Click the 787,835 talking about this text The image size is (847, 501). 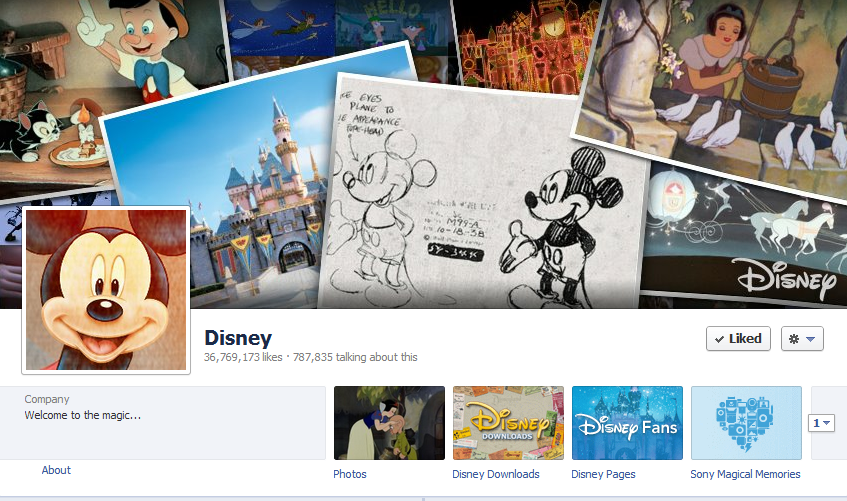tap(355, 357)
